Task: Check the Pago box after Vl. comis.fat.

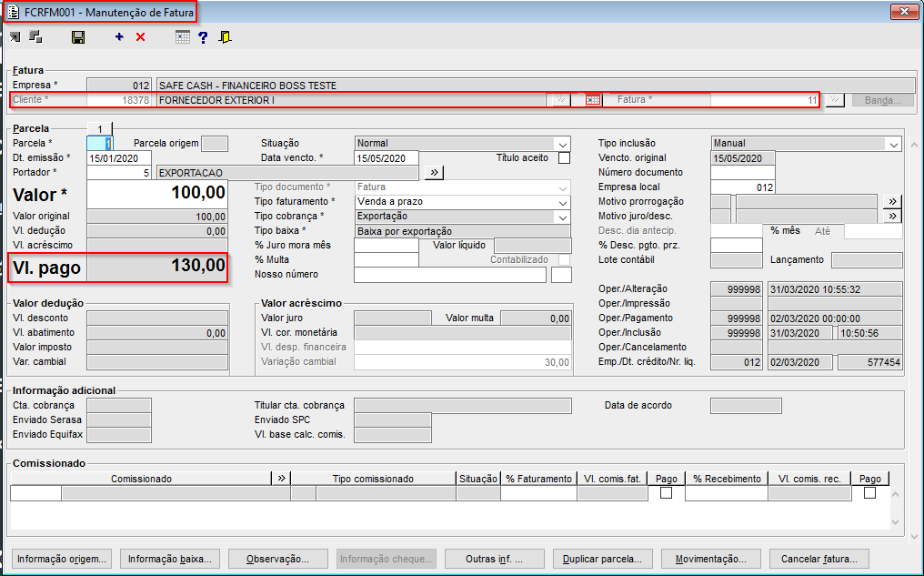Action: click(x=666, y=493)
